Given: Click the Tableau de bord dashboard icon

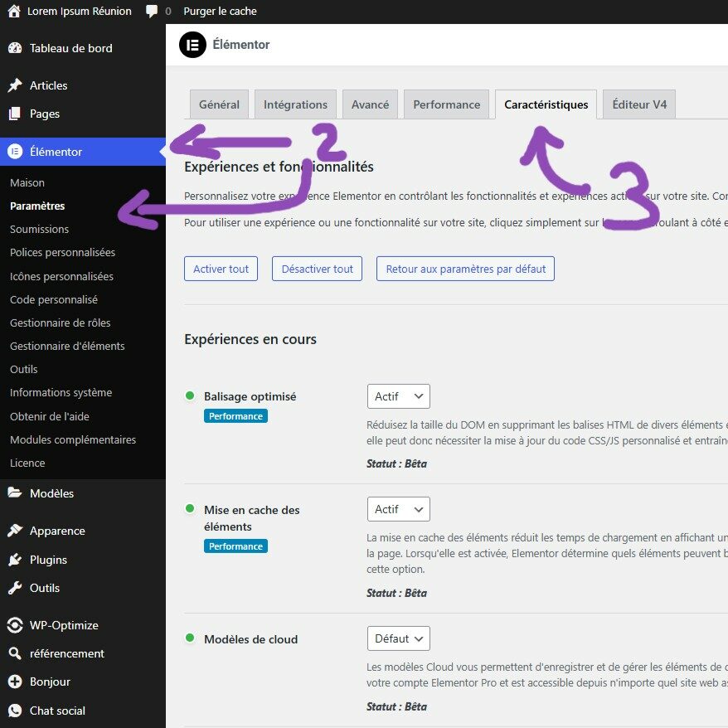Looking at the screenshot, I should (15, 48).
